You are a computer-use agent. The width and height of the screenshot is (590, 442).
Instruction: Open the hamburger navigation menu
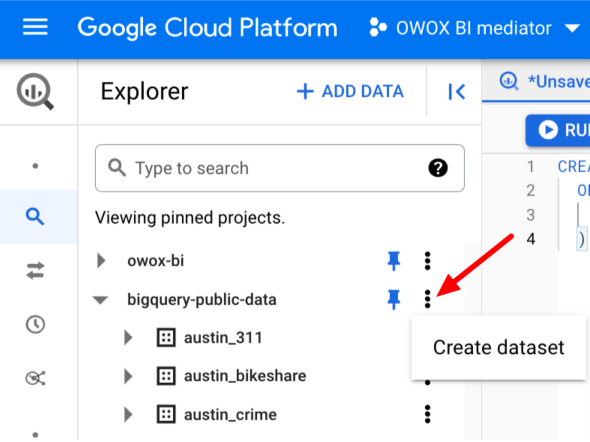35,27
